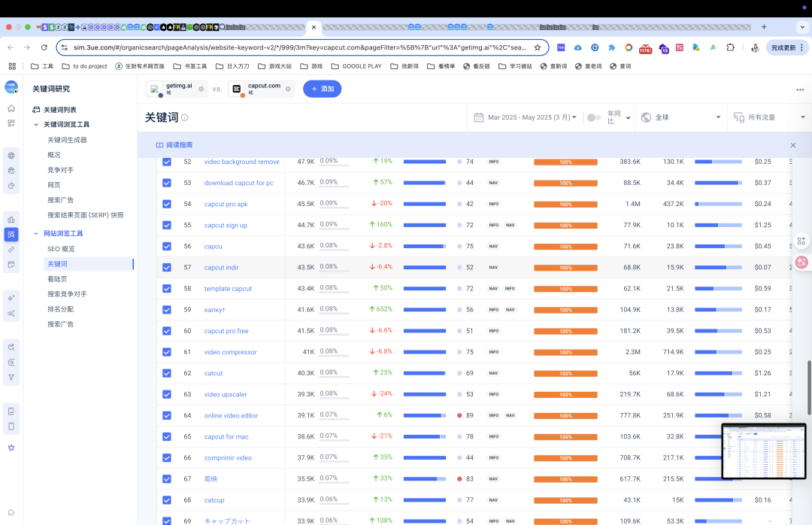Open the 关键词列表 menu item

coord(60,110)
